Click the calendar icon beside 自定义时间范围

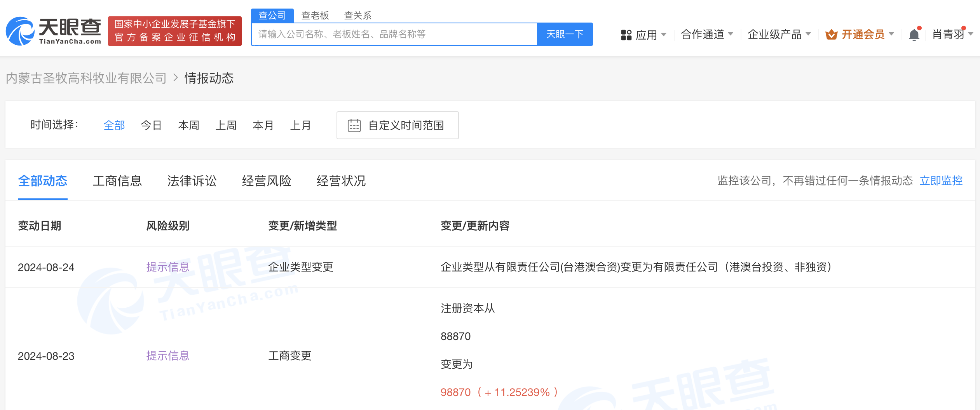[x=354, y=125]
